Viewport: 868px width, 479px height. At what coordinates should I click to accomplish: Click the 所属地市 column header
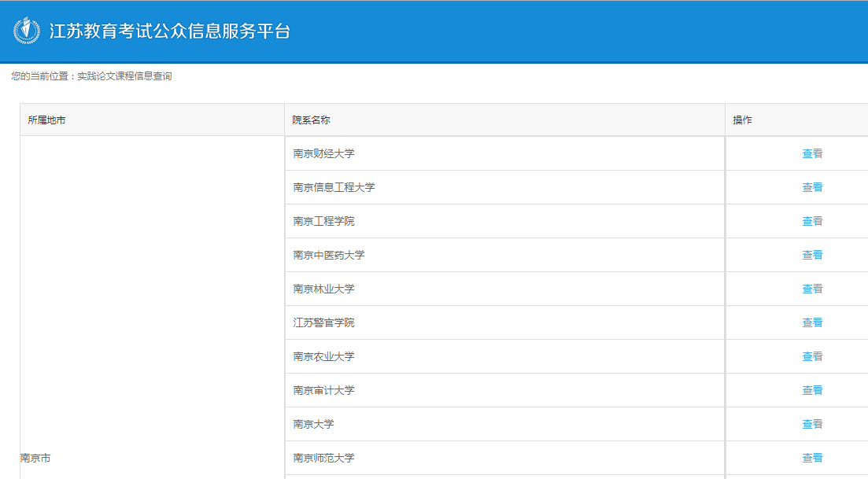pos(152,120)
